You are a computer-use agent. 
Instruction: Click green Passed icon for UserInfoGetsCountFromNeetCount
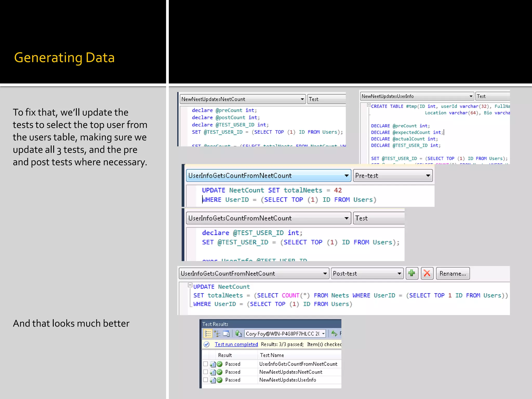coord(220,364)
